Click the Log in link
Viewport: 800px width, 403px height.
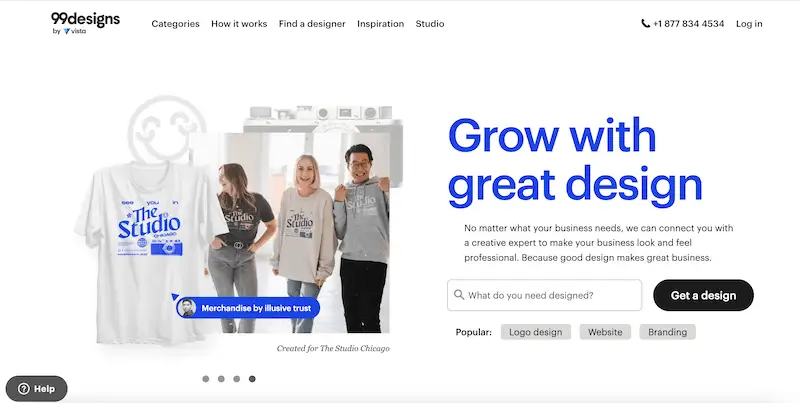pyautogui.click(x=749, y=24)
